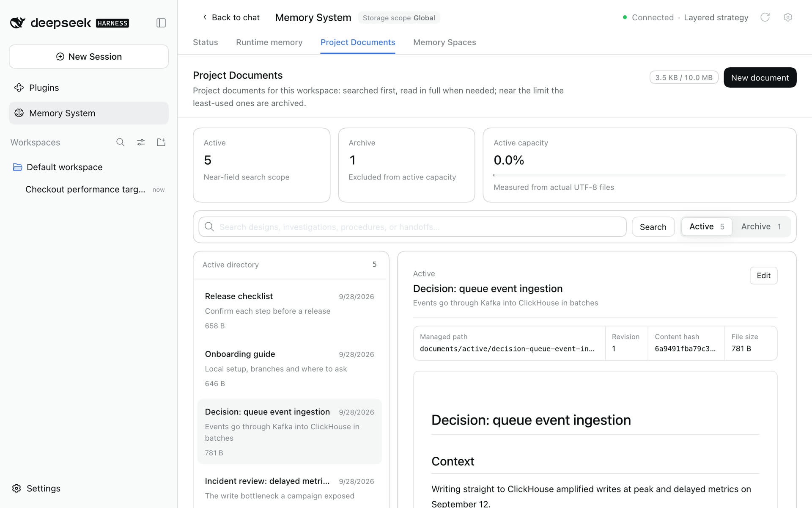
Task: Click the Active capacity progress bar
Action: [x=639, y=175]
